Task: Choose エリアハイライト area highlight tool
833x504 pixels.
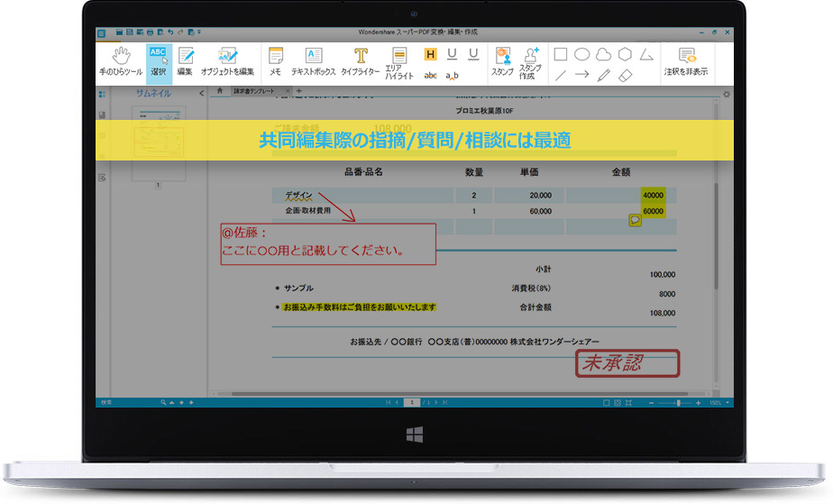Action: click(399, 63)
